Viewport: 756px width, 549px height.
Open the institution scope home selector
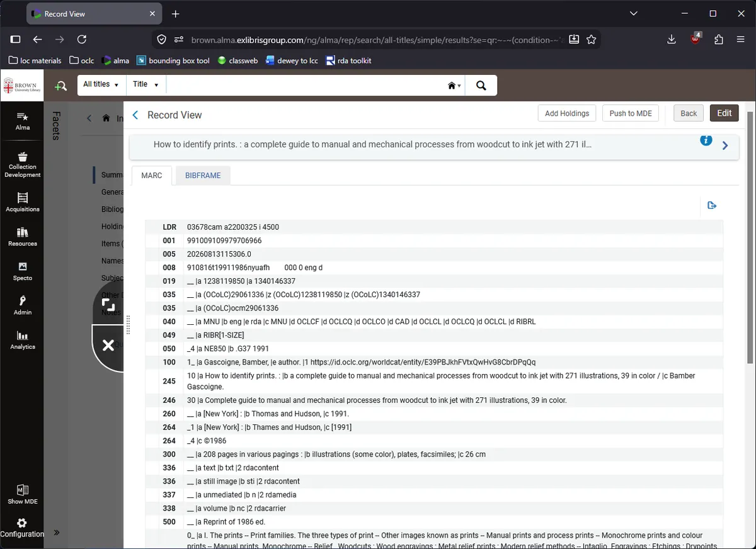pos(454,86)
